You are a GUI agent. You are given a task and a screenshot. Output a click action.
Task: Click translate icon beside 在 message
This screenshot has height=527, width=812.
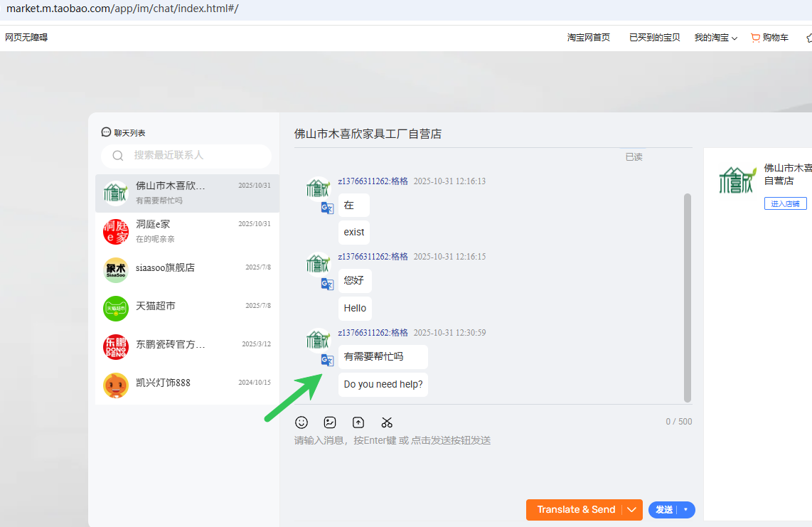[x=327, y=208]
